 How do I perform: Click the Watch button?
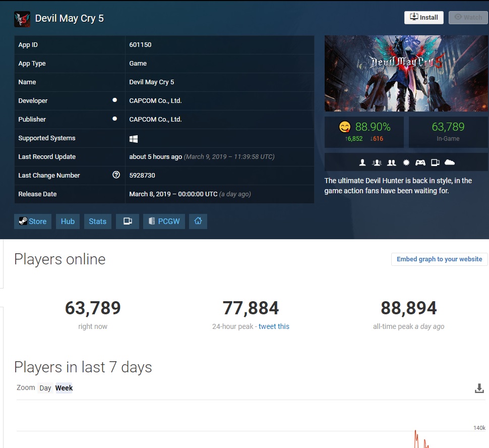pos(468,18)
